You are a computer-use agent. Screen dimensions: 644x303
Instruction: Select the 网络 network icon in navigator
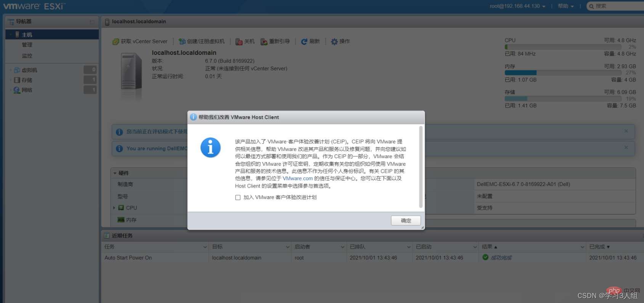coord(17,90)
